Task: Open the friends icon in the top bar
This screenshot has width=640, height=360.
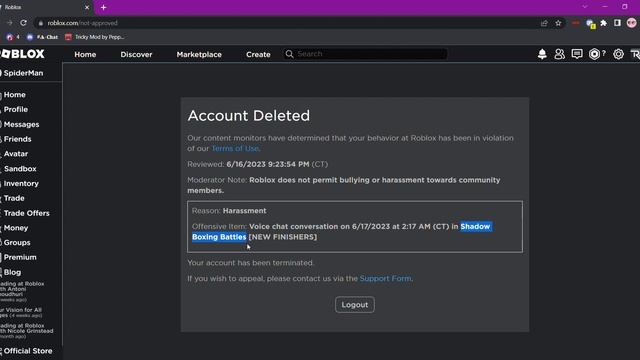Action: [x=559, y=54]
